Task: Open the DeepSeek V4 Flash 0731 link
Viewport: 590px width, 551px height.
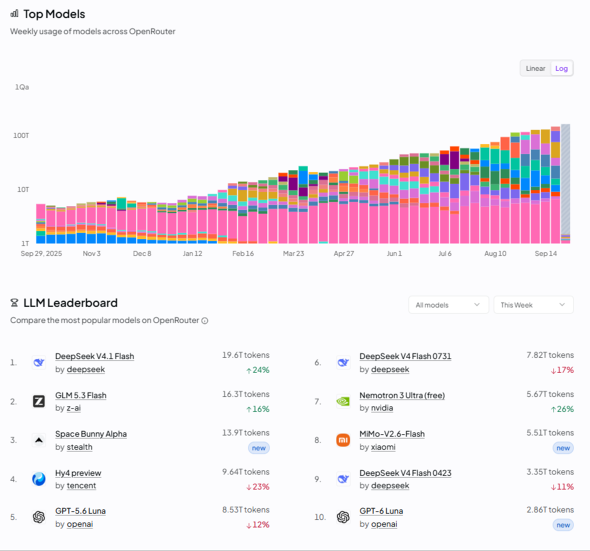Action: click(405, 356)
